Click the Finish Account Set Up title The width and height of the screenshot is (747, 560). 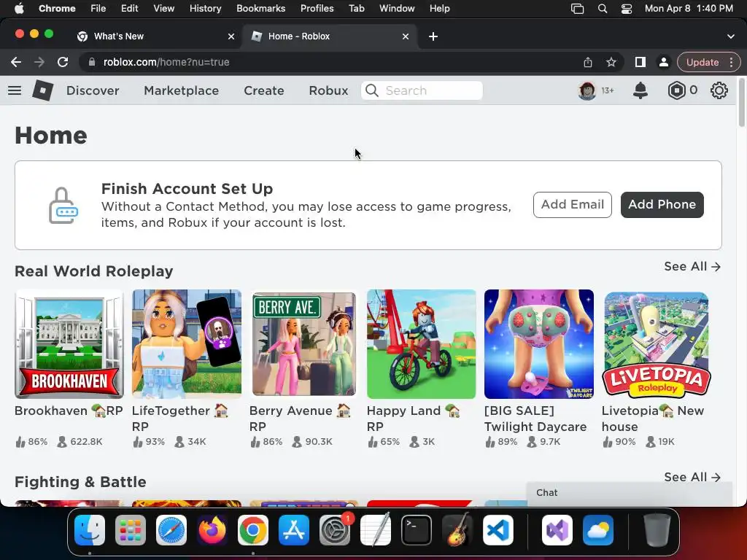[x=187, y=189]
